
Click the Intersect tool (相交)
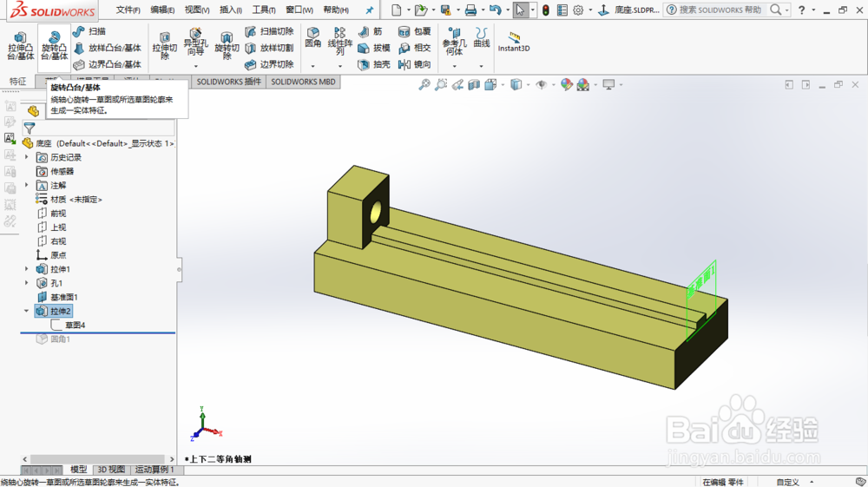415,48
